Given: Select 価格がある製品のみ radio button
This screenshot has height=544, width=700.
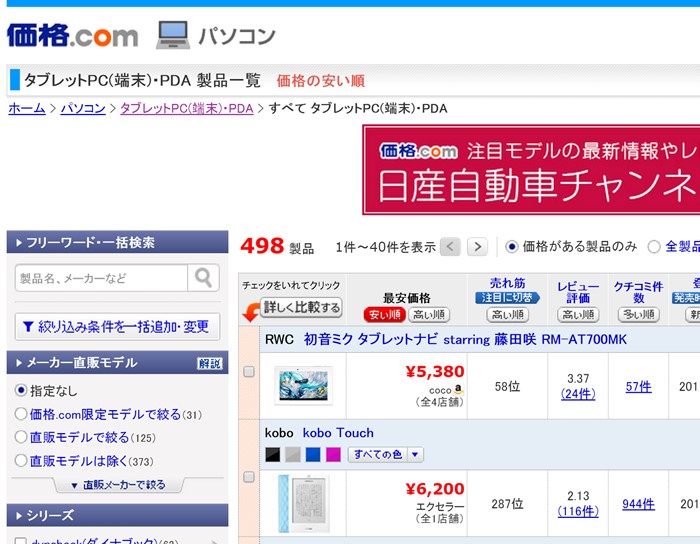Looking at the screenshot, I should [x=512, y=246].
